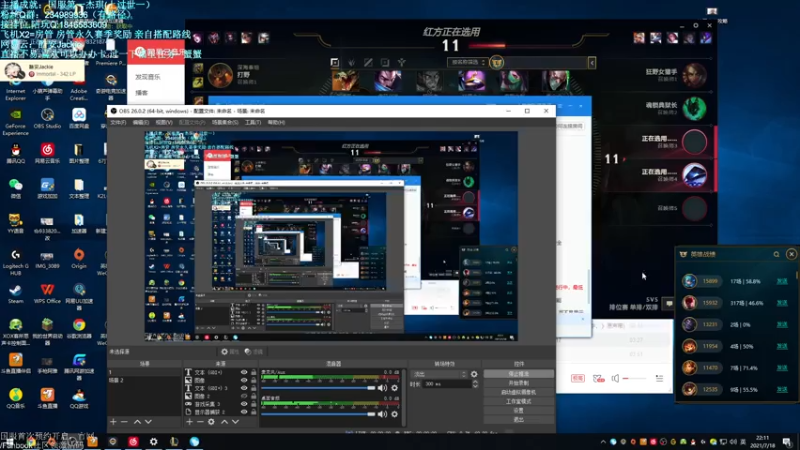
Task: Open Origin desktop shortcut
Action: click(79, 259)
